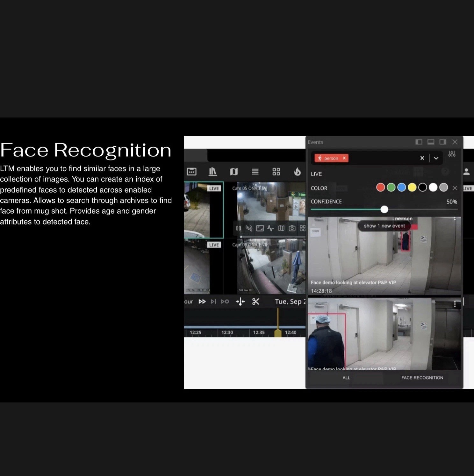Image resolution: width=474 pixels, height=476 pixels.
Task: Pause the Cam 05 video stream
Action: click(238, 228)
